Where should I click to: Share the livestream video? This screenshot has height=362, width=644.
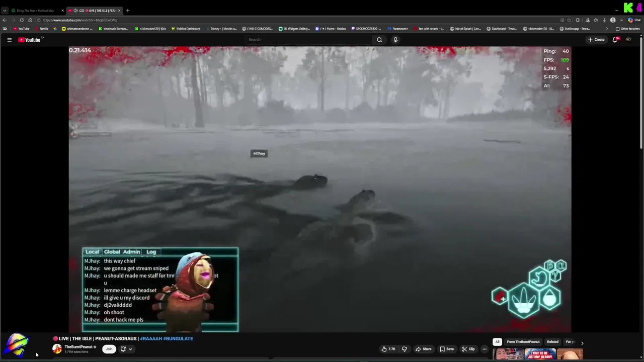click(423, 349)
